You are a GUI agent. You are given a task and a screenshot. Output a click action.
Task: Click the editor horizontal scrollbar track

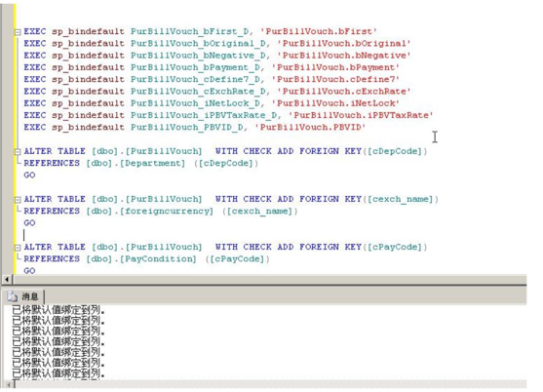pyautogui.click(x=269, y=279)
